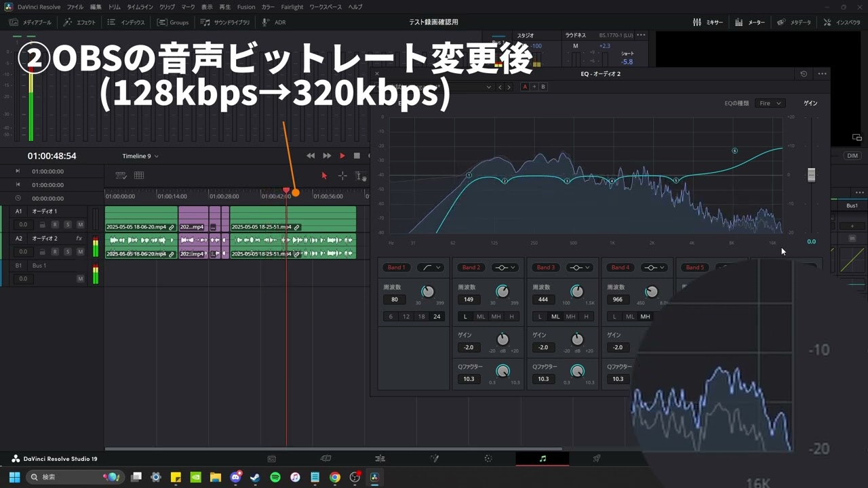
Task: Click Band 1 frequency field showing 80
Action: [x=395, y=300]
